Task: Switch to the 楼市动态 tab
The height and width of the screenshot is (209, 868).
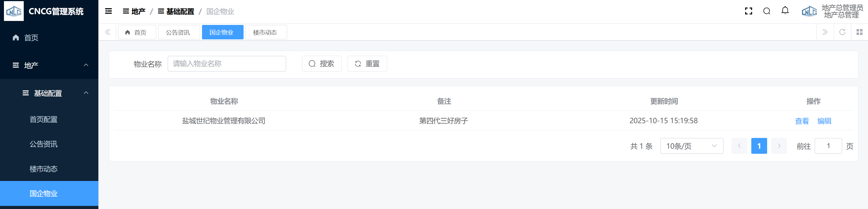Action: [266, 32]
